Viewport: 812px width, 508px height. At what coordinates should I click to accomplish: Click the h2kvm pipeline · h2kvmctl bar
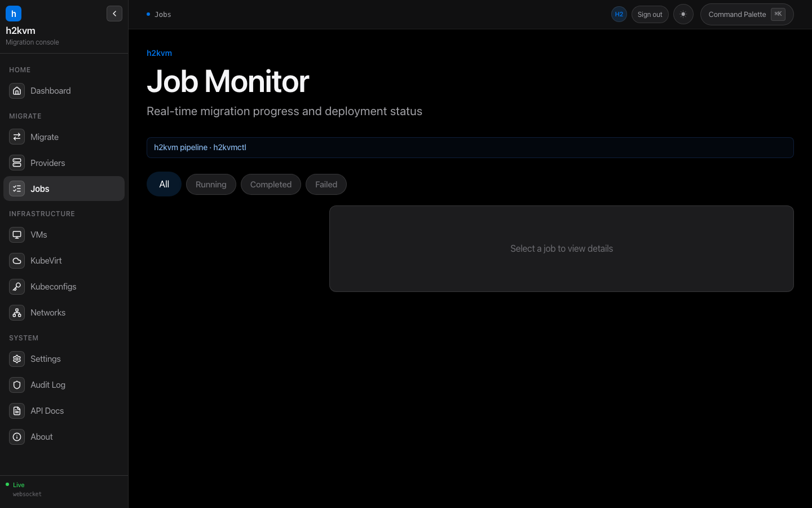tap(470, 147)
